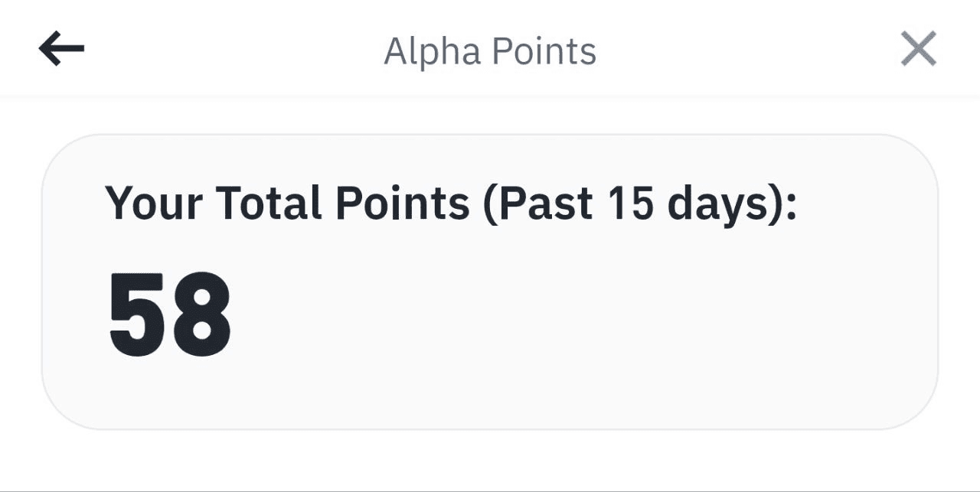
Task: Exit Alpha Points using the cross icon
Action: [x=918, y=51]
